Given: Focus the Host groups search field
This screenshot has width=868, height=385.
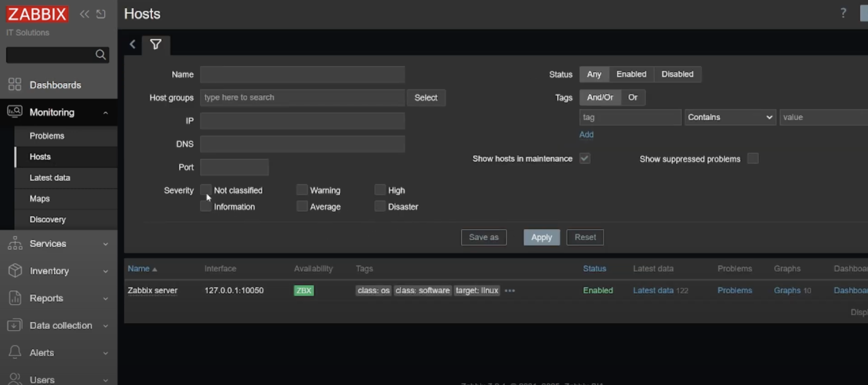Looking at the screenshot, I should pyautogui.click(x=303, y=98).
